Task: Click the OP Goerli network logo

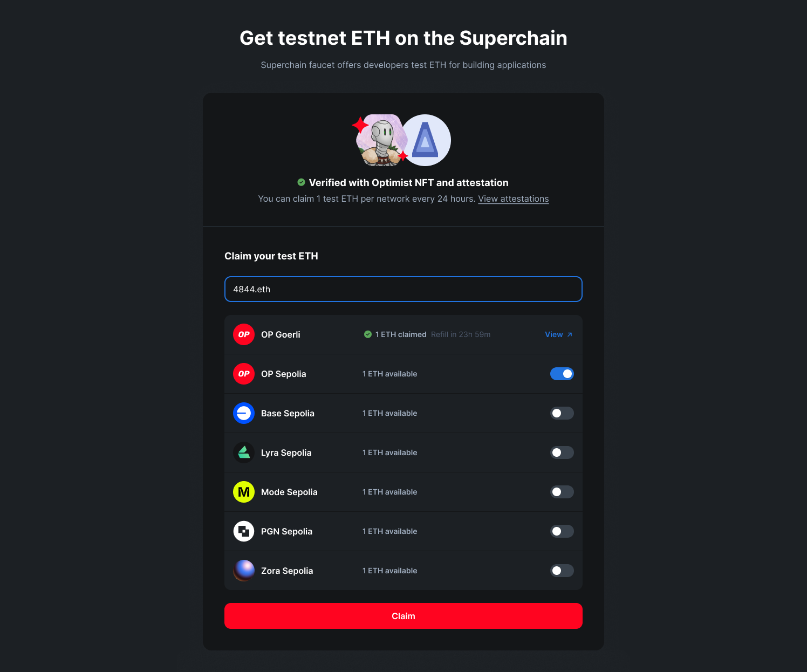Action: click(244, 334)
